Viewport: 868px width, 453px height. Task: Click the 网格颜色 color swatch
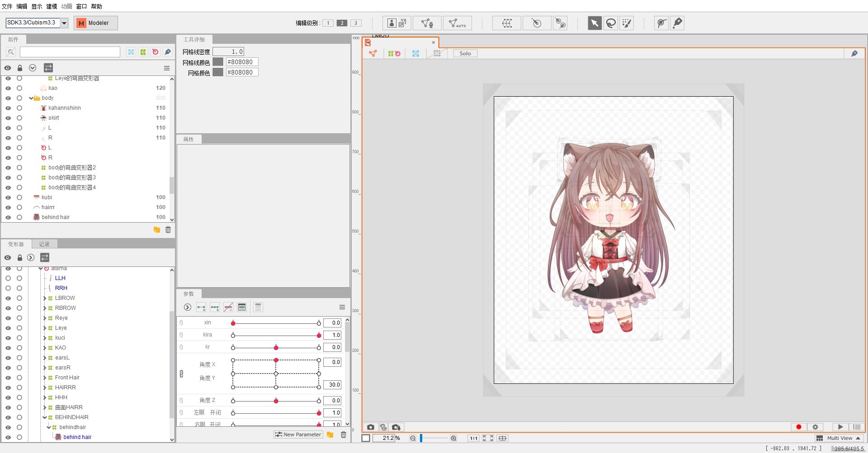[218, 72]
